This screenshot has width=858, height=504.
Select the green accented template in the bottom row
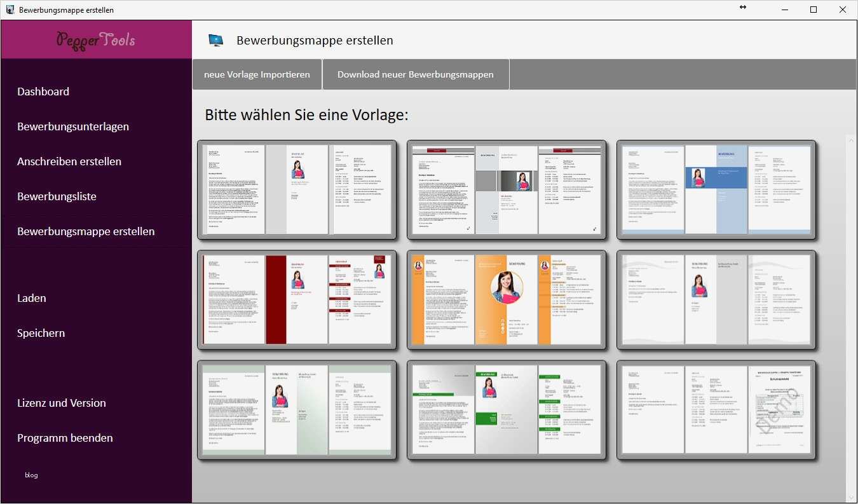point(507,410)
